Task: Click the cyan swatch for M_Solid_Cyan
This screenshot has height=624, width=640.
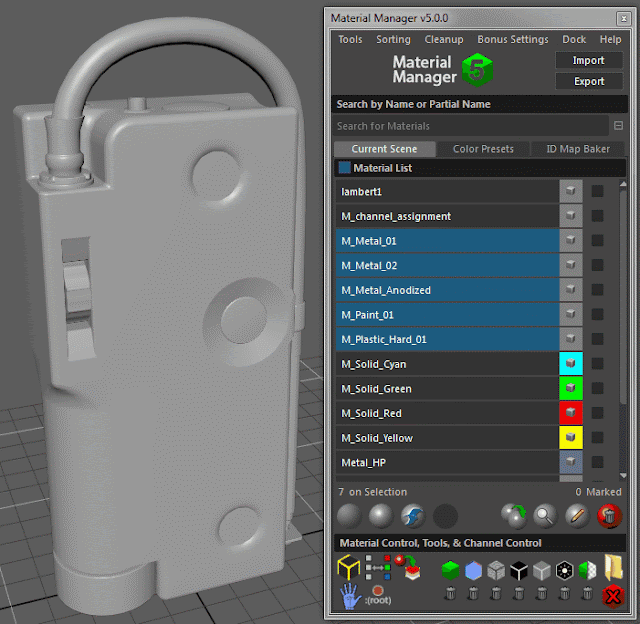Action: [x=571, y=364]
